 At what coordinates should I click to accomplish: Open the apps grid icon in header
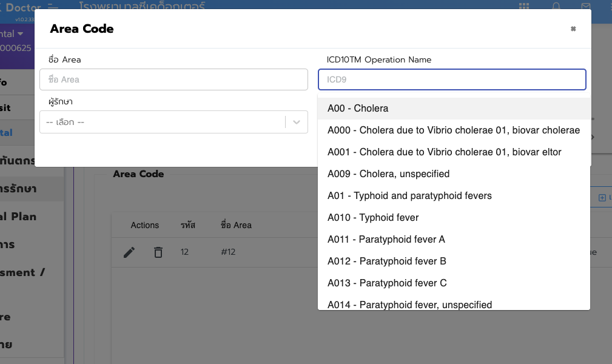point(523,7)
